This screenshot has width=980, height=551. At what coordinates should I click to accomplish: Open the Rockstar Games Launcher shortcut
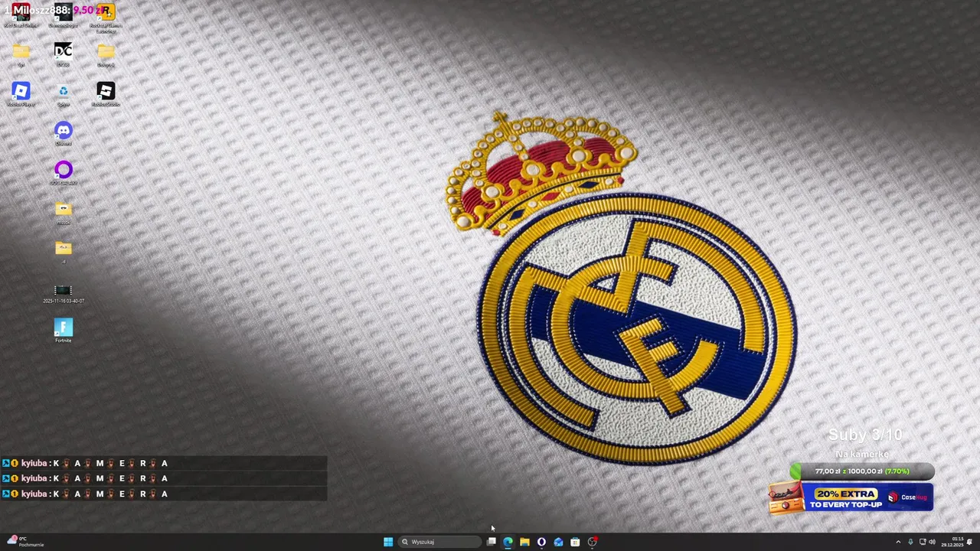point(106,17)
